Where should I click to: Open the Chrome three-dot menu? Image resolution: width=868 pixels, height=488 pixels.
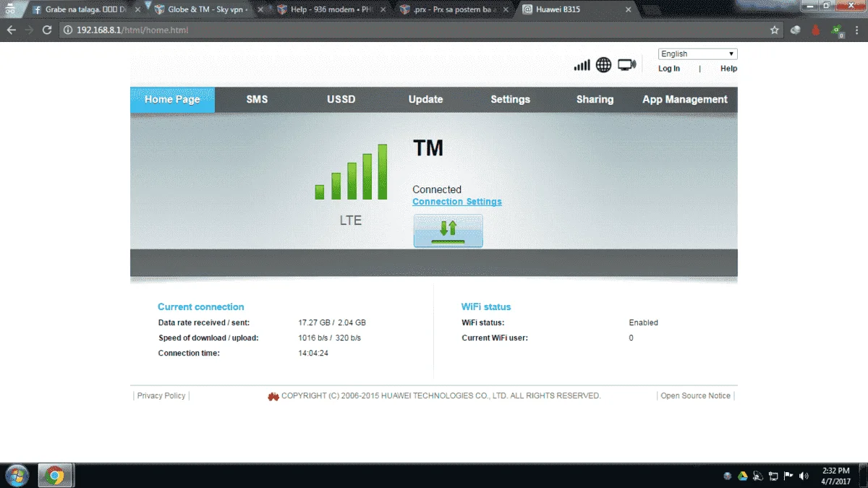(857, 30)
